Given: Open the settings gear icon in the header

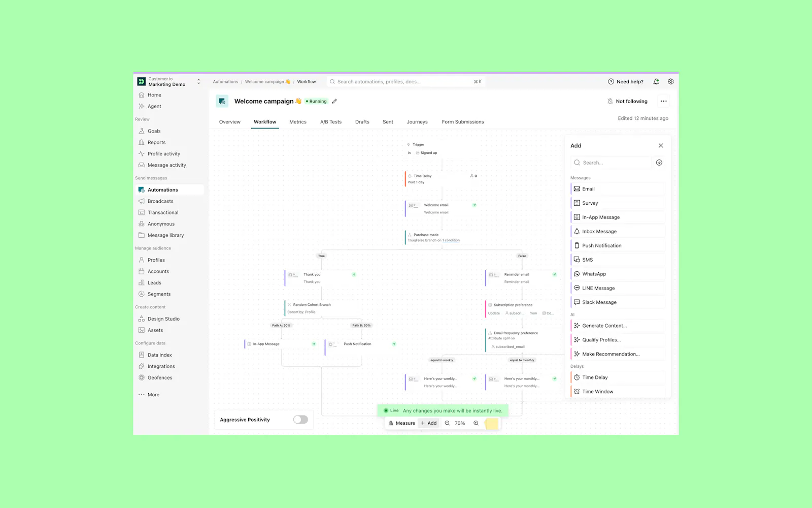Looking at the screenshot, I should coord(670,81).
